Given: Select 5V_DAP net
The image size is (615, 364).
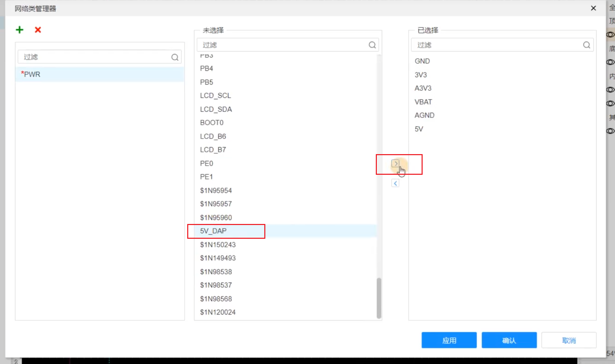Looking at the screenshot, I should [x=286, y=231].
